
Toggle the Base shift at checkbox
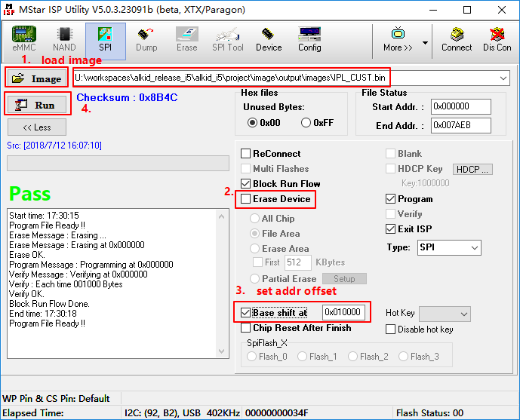tap(246, 312)
